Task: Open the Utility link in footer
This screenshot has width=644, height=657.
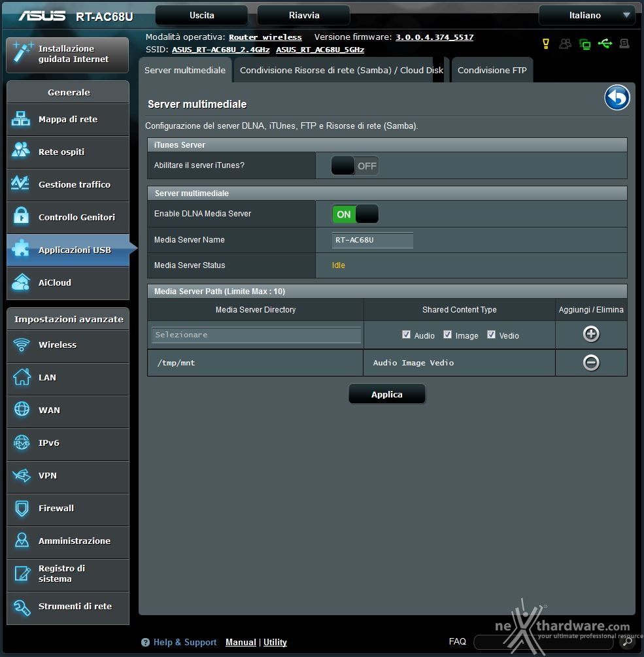Action: pyautogui.click(x=275, y=643)
